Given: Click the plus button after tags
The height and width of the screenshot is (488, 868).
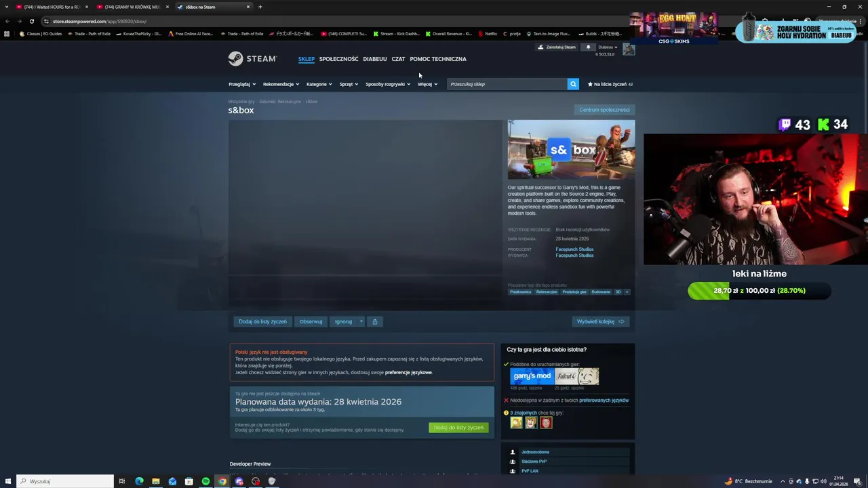Looking at the screenshot, I should (627, 291).
